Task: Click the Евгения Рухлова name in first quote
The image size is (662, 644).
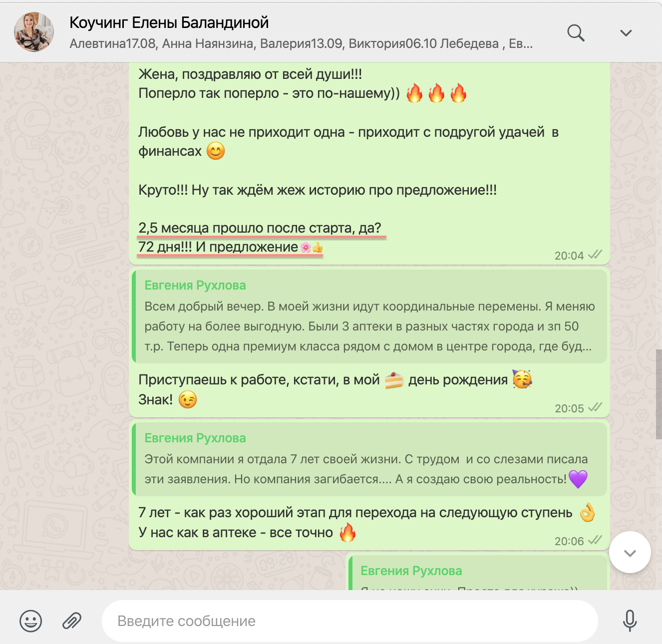Action: [x=195, y=285]
